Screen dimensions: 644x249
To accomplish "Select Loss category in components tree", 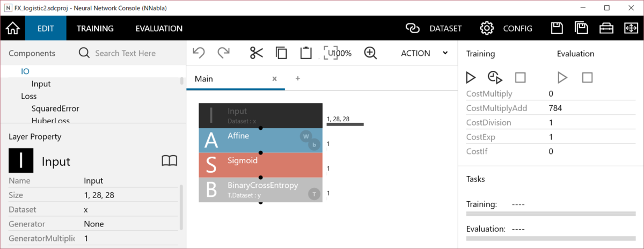I will pos(29,96).
